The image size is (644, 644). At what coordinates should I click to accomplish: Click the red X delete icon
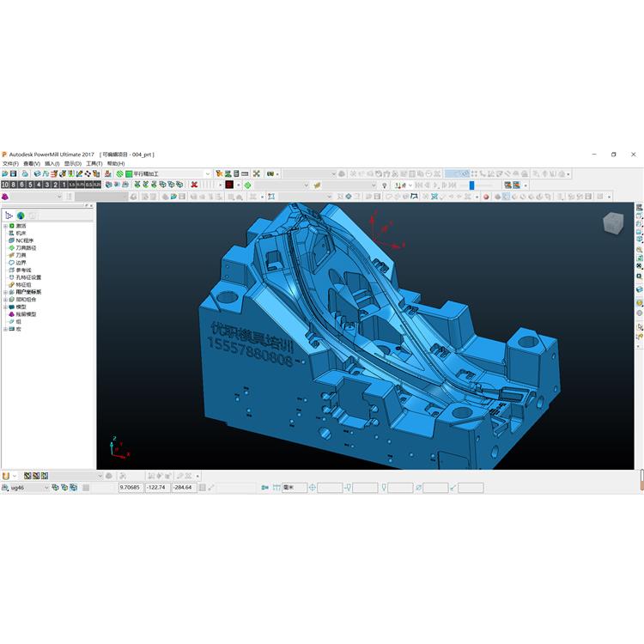194,185
